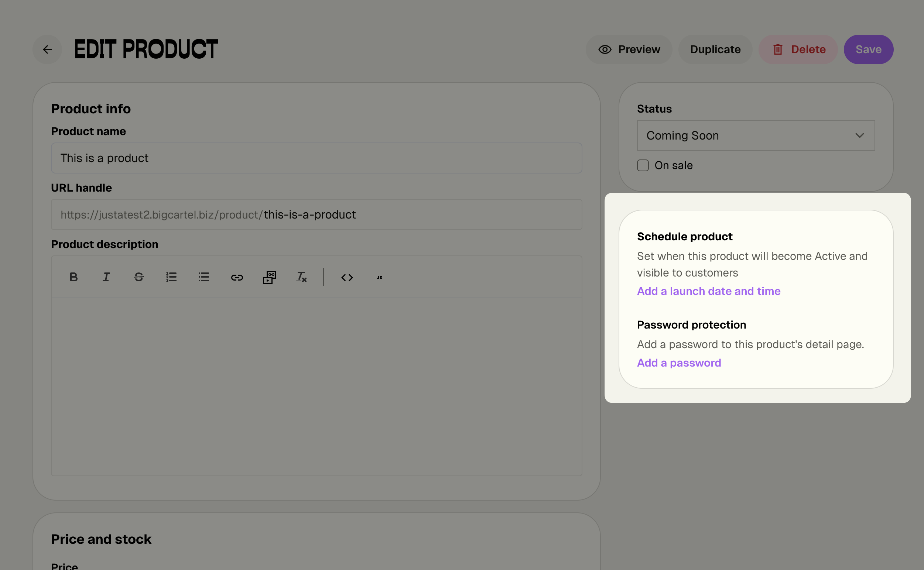This screenshot has height=570, width=924.
Task: Click Add a launch date and time
Action: pyautogui.click(x=708, y=291)
